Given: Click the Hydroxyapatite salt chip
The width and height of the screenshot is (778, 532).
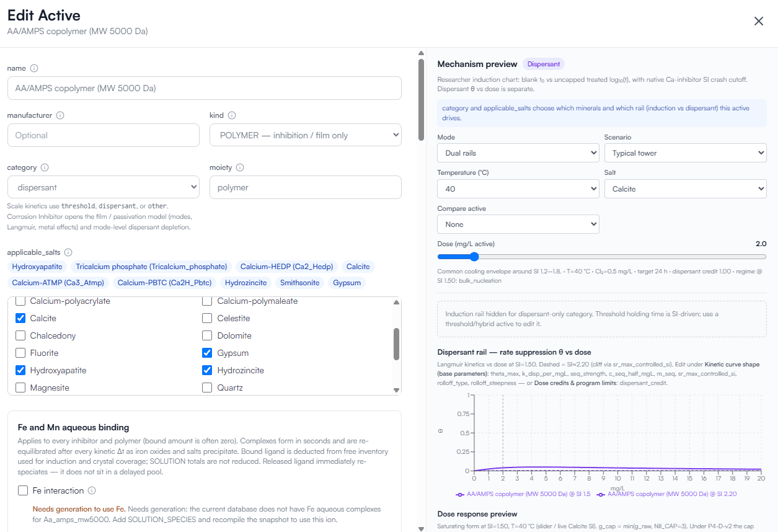Looking at the screenshot, I should pos(37,267).
